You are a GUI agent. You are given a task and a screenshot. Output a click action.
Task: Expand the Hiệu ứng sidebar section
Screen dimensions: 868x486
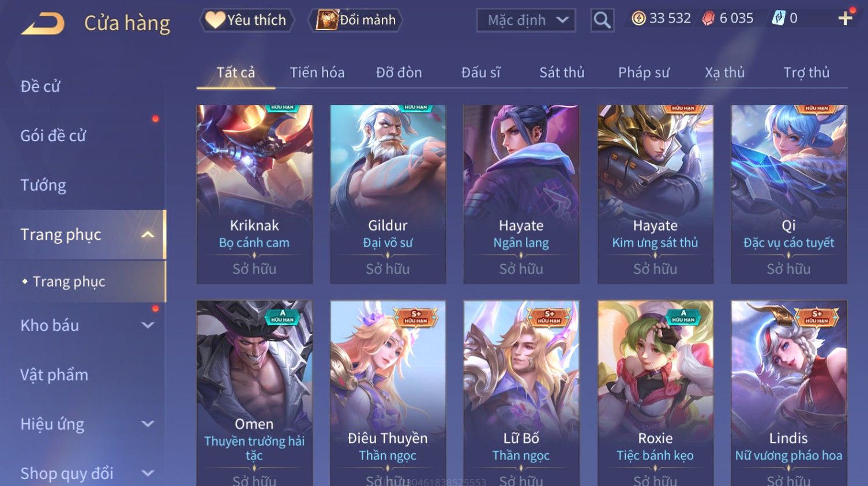148,424
